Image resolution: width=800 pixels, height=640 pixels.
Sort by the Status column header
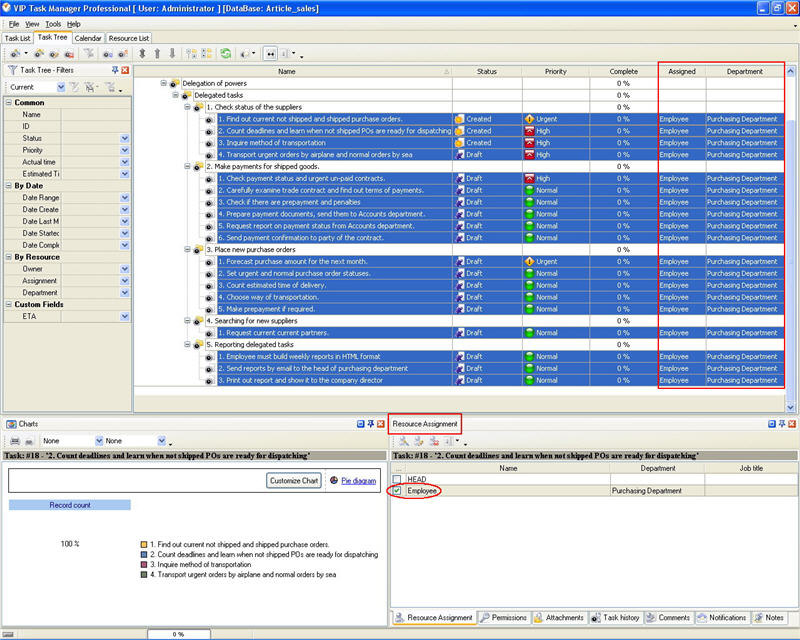(487, 71)
